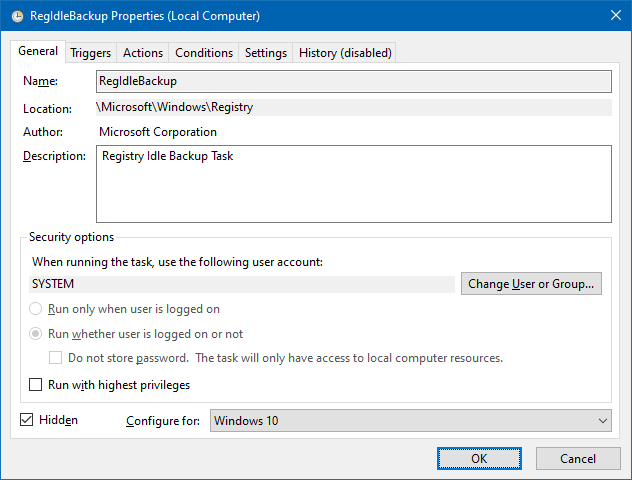This screenshot has width=632, height=480.
Task: Uncheck the Hidden checkbox
Action: [26, 420]
